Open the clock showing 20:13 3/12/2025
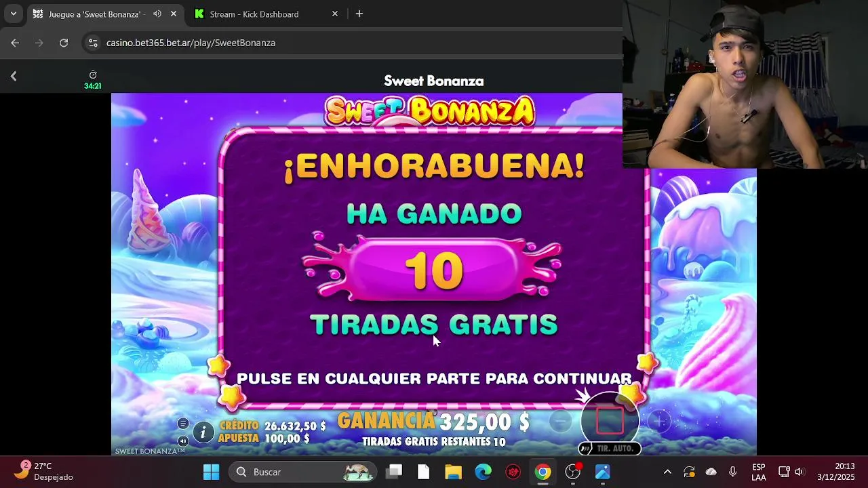Image resolution: width=868 pixels, height=488 pixels. click(835, 472)
